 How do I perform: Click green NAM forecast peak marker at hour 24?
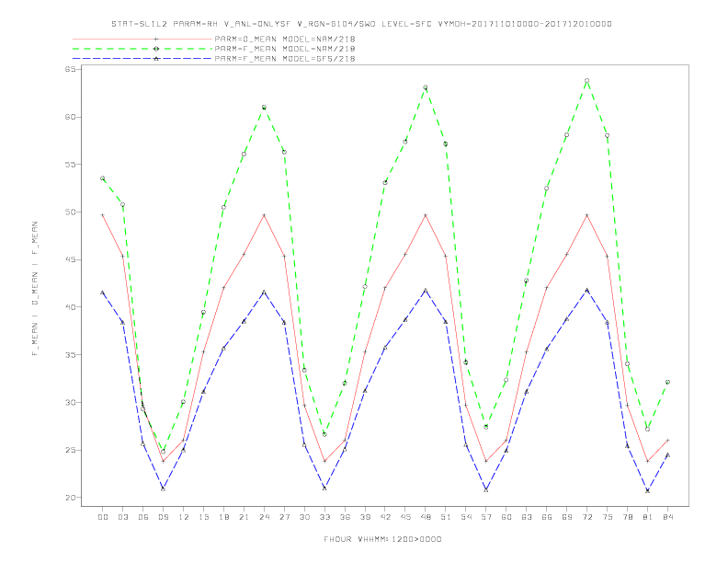click(264, 108)
